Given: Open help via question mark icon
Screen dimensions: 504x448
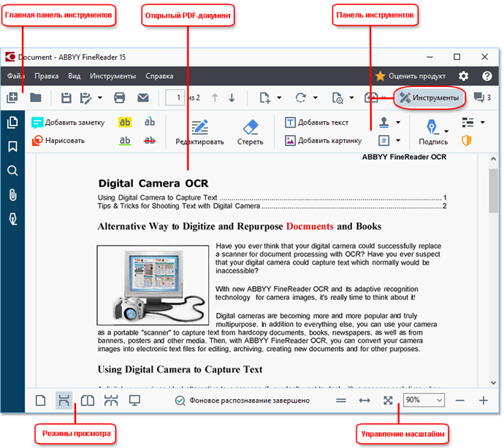Looking at the screenshot, I should click(x=487, y=76).
